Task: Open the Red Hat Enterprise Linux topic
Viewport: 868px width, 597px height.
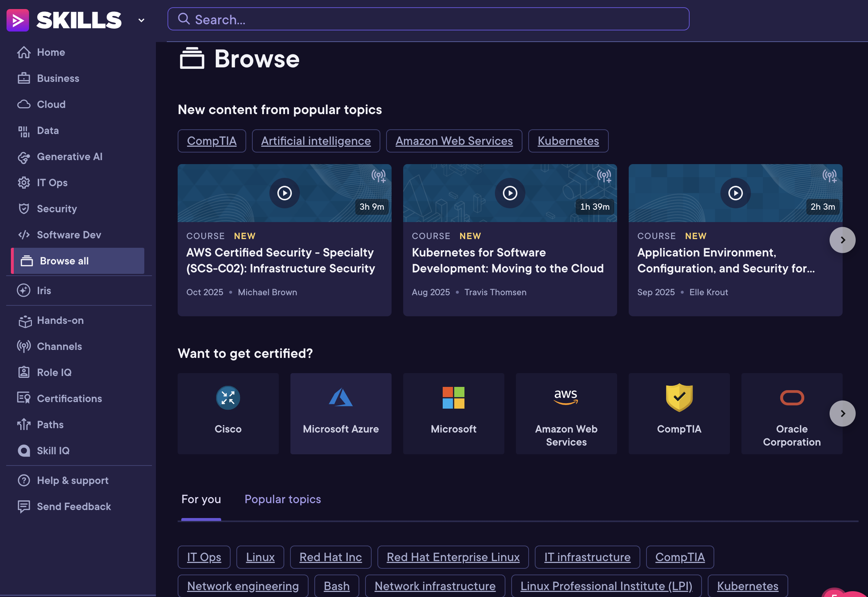Action: pyautogui.click(x=452, y=558)
